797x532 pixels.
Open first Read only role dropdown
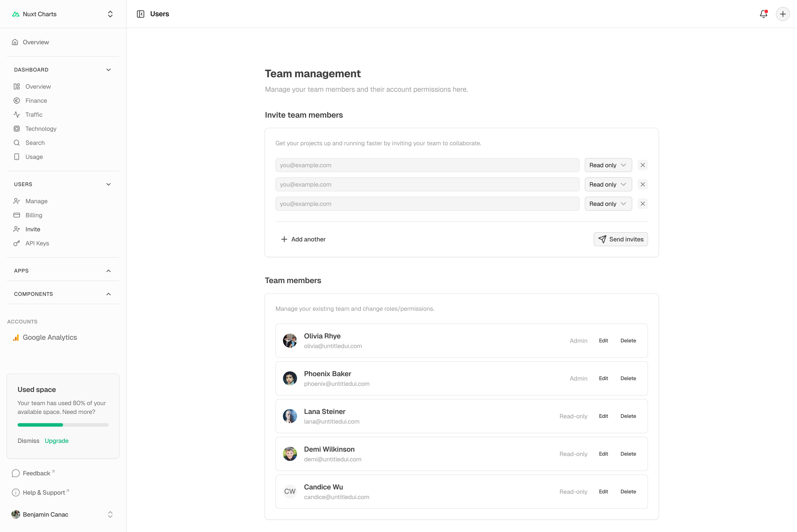point(608,165)
